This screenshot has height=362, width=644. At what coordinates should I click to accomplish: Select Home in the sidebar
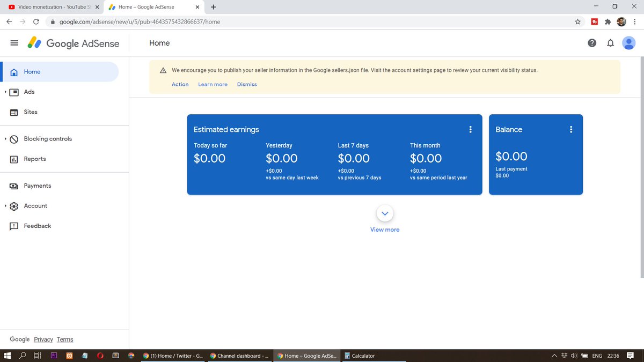pyautogui.click(x=60, y=72)
